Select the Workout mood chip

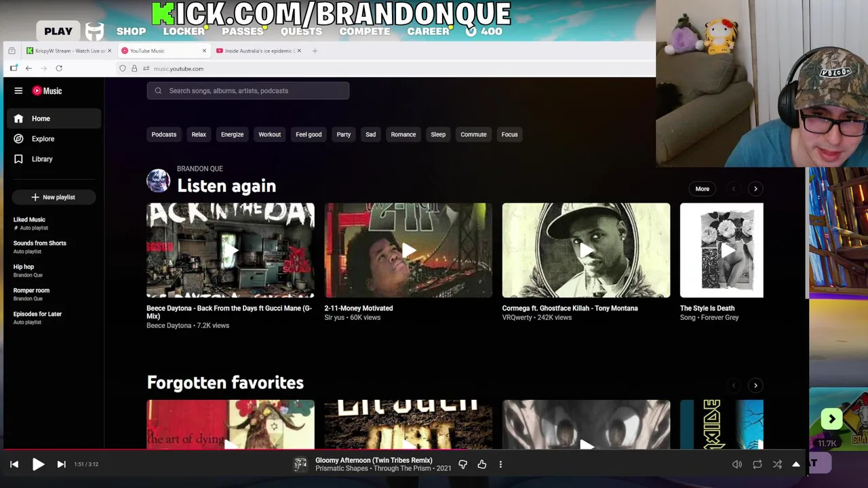click(x=269, y=134)
